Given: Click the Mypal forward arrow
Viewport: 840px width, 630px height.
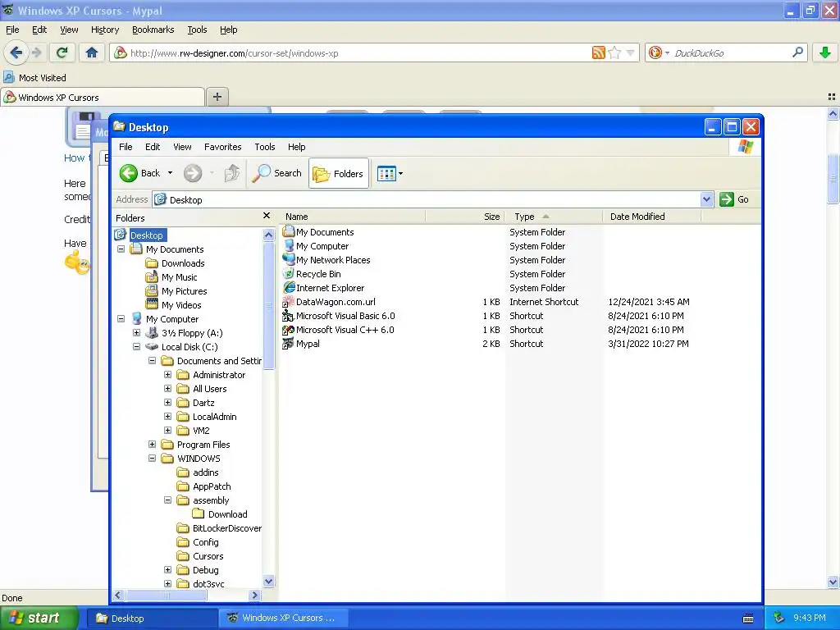Looking at the screenshot, I should [x=36, y=52].
